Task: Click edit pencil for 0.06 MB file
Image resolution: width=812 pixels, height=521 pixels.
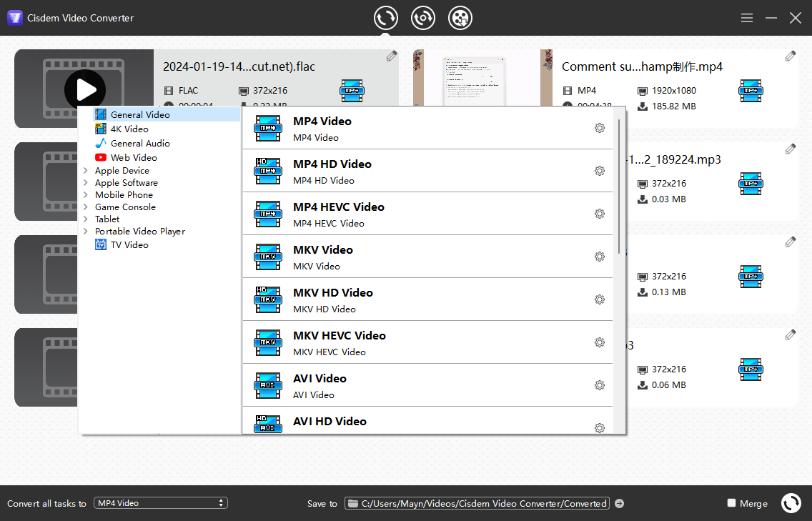Action: click(x=791, y=335)
